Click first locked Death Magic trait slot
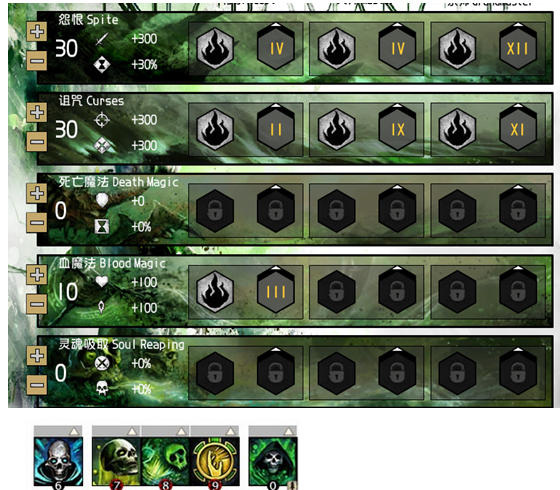This screenshot has width=560, height=490. point(215,211)
